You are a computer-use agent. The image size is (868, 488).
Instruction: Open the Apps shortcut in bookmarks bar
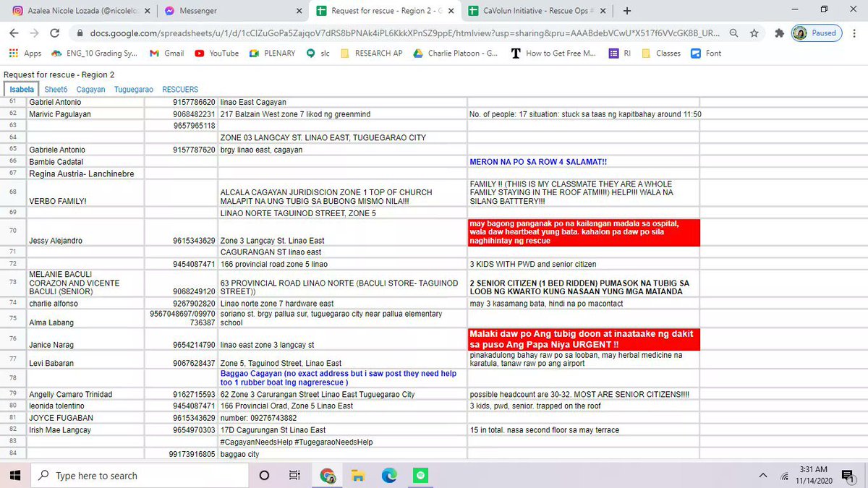point(25,53)
